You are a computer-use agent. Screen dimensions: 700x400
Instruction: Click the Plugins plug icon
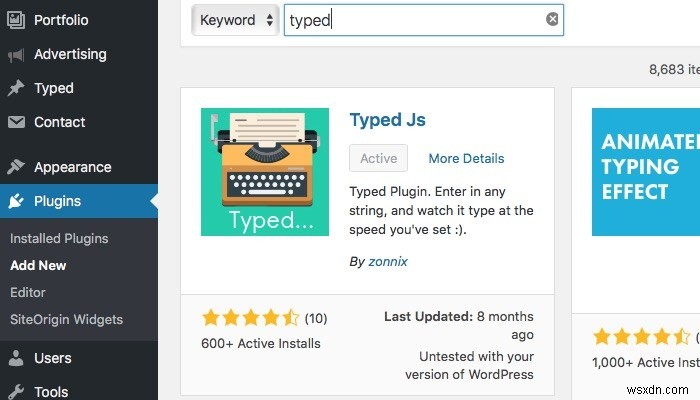pos(16,201)
